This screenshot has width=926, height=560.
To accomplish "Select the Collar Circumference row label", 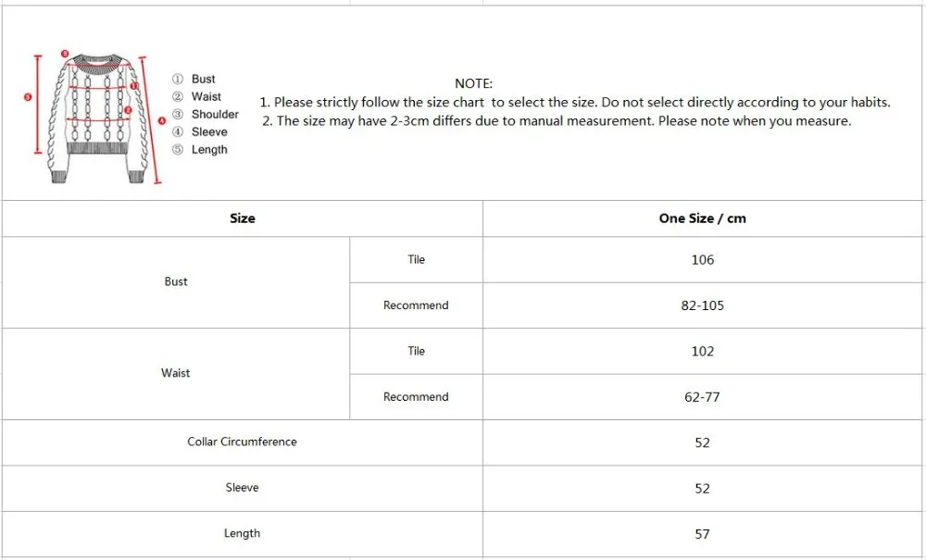I will coord(242,442).
